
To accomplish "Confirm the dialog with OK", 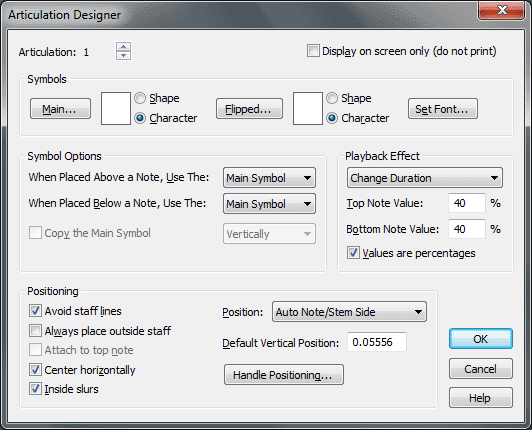I will coord(481,339).
